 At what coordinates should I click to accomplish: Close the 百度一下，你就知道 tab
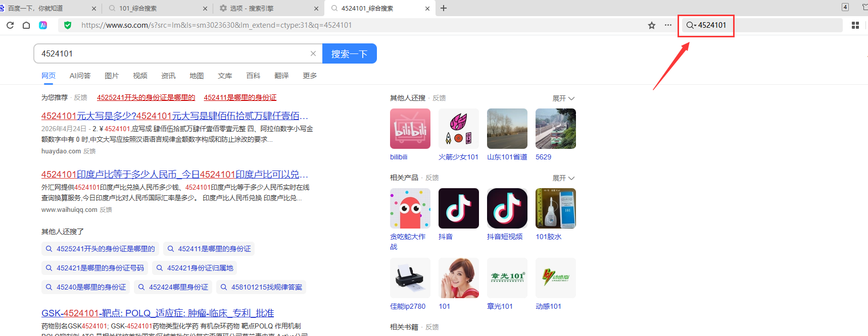coord(94,9)
